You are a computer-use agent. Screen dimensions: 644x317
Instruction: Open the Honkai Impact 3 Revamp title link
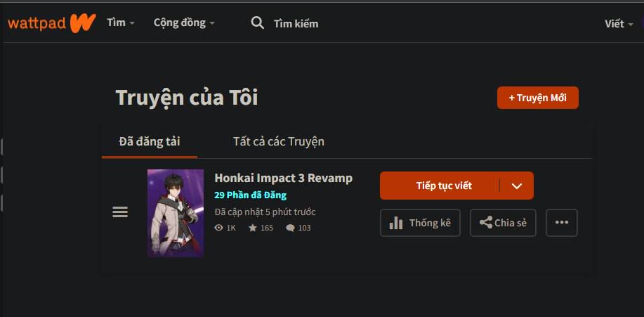(x=284, y=178)
